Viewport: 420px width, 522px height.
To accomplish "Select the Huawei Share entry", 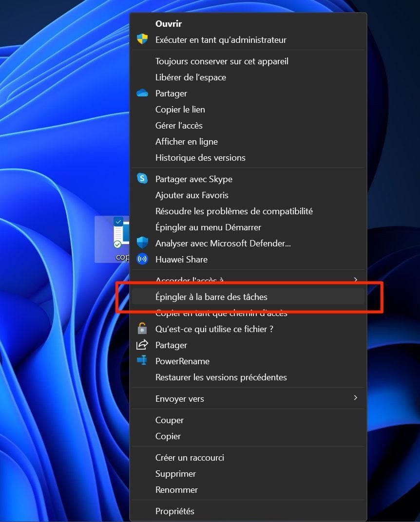I will click(x=248, y=260).
